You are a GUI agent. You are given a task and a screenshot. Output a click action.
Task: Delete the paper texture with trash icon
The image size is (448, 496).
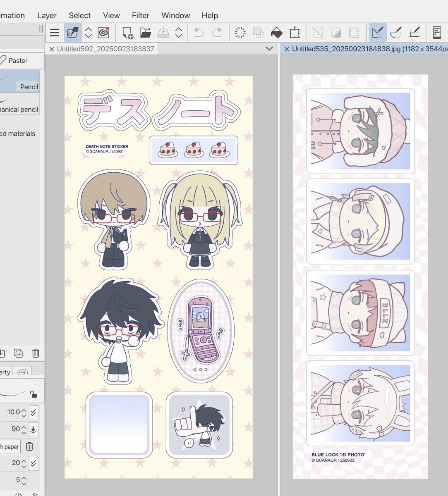coord(29,446)
